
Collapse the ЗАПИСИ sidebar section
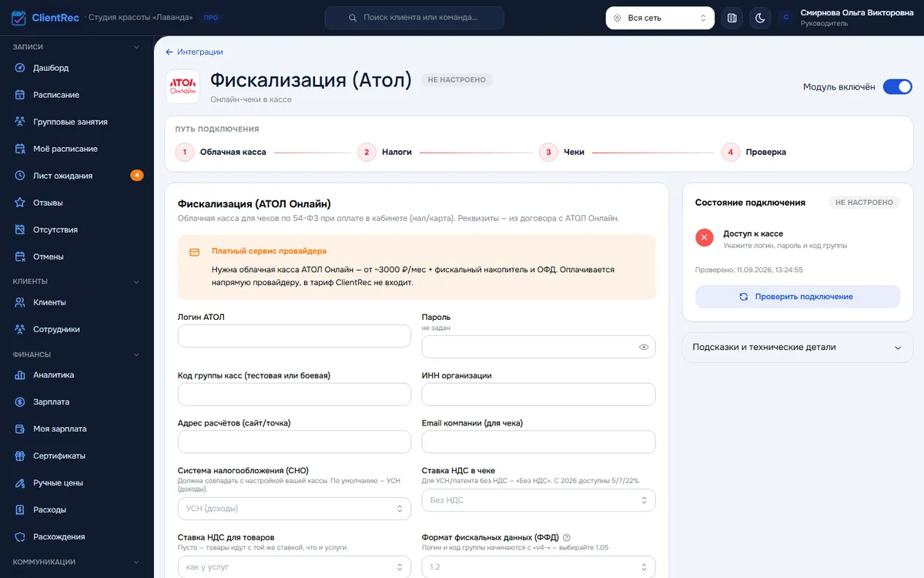click(x=136, y=47)
